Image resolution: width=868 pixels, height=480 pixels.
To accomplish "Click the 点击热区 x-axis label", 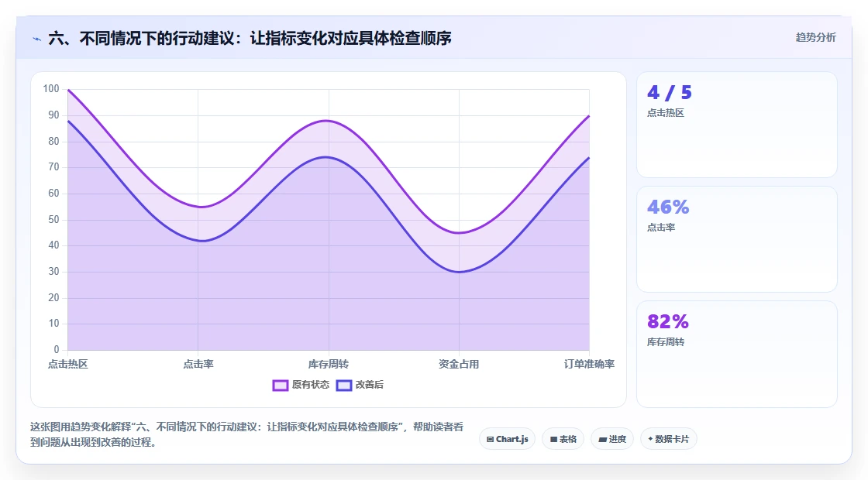I will pyautogui.click(x=68, y=364).
